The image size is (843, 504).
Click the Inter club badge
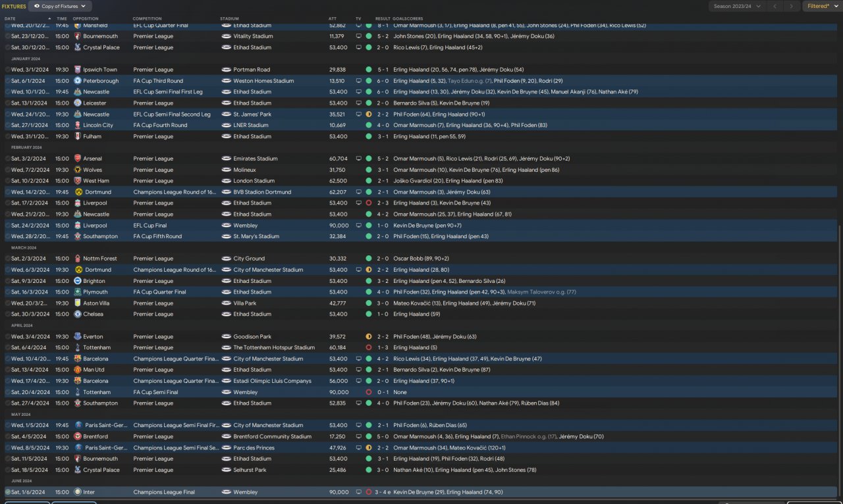click(x=77, y=492)
